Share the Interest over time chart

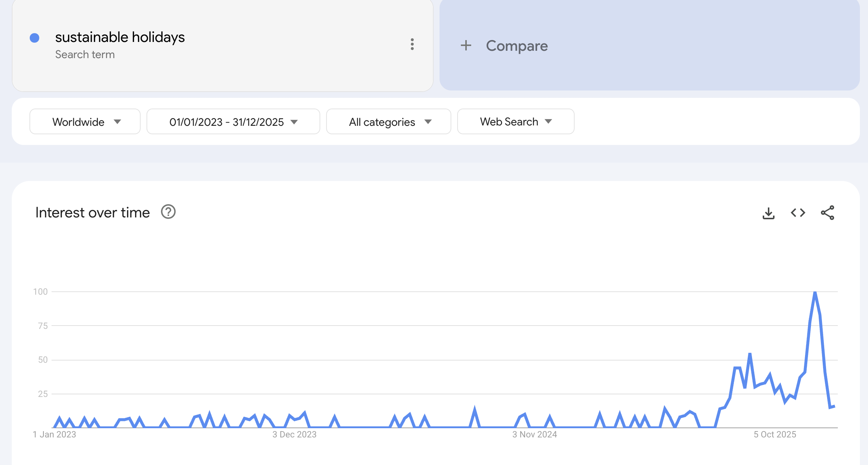click(x=827, y=213)
